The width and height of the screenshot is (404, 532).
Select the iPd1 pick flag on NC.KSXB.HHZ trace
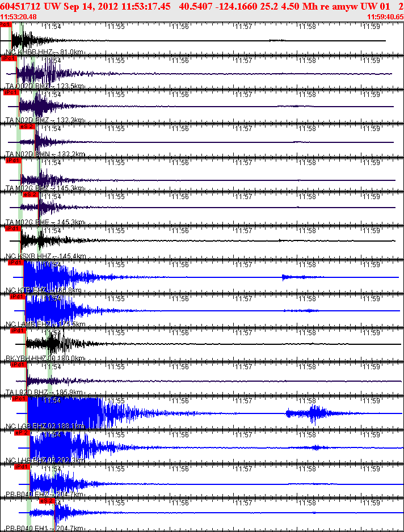[13, 229]
